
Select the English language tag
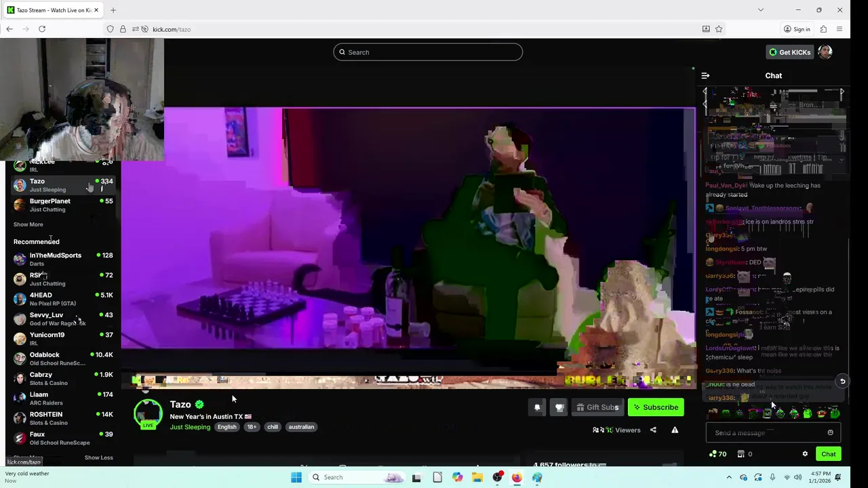[x=226, y=427]
